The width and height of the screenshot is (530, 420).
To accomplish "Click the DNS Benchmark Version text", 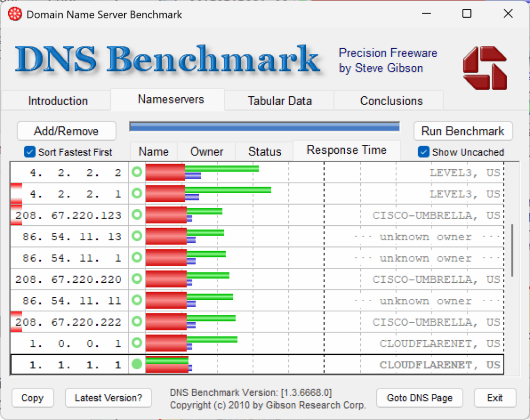I will (x=251, y=393).
